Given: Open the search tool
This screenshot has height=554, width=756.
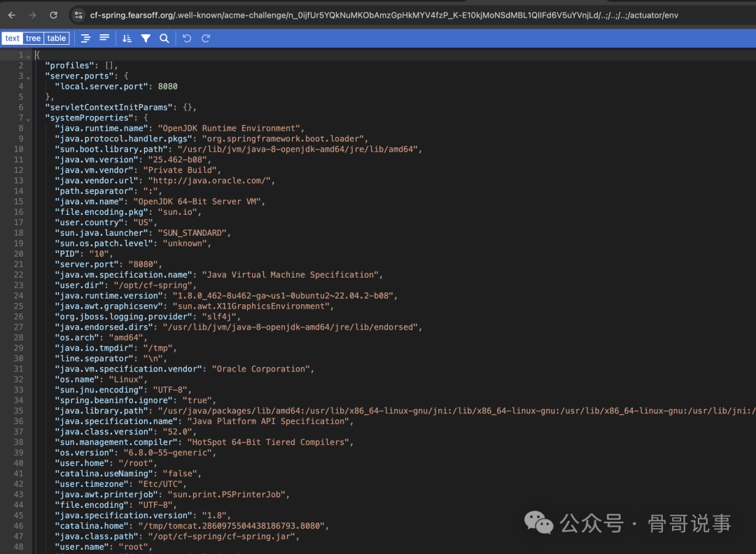Looking at the screenshot, I should tap(164, 38).
